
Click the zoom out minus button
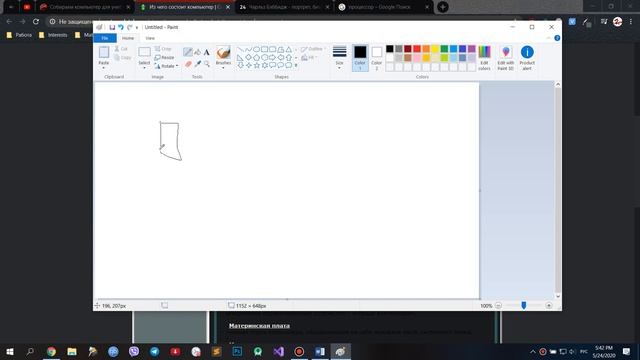click(x=498, y=305)
